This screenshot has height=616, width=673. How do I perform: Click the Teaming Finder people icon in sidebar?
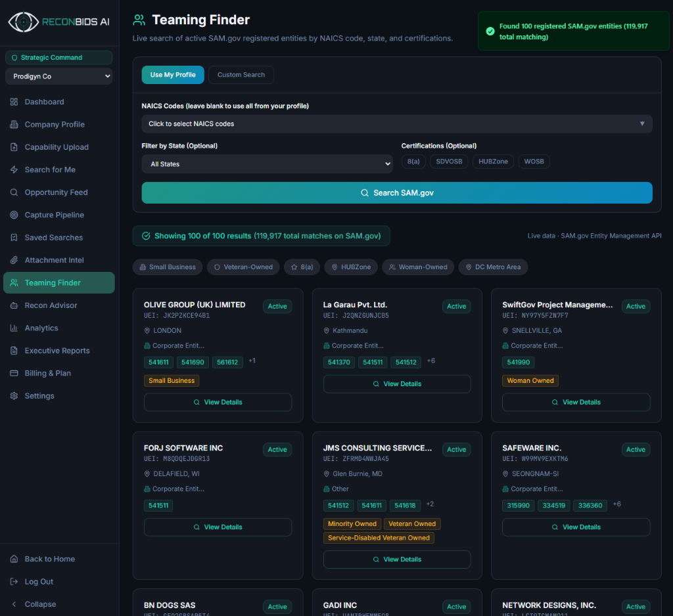click(14, 282)
